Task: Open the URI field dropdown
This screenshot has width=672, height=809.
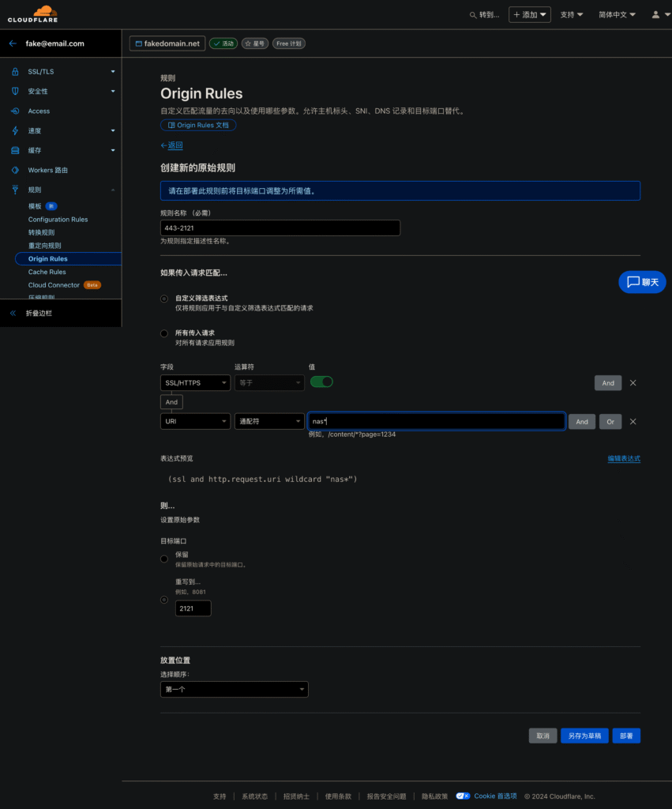Action: click(195, 422)
